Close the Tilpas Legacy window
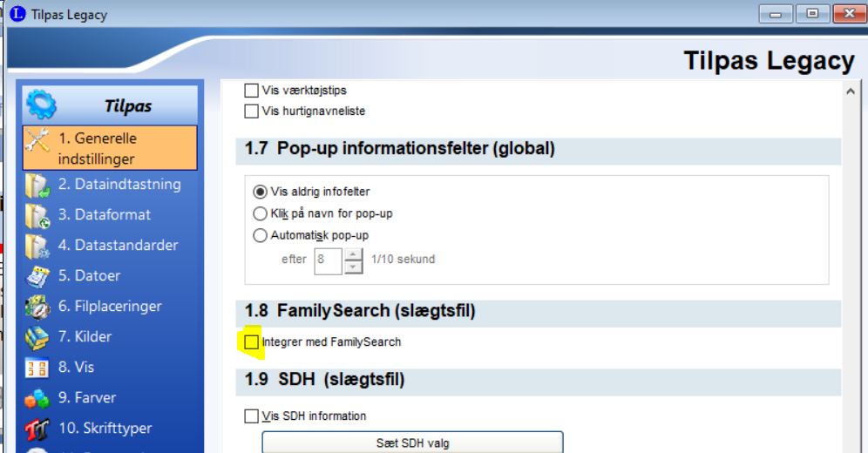This screenshot has width=868, height=453. pos(849,14)
